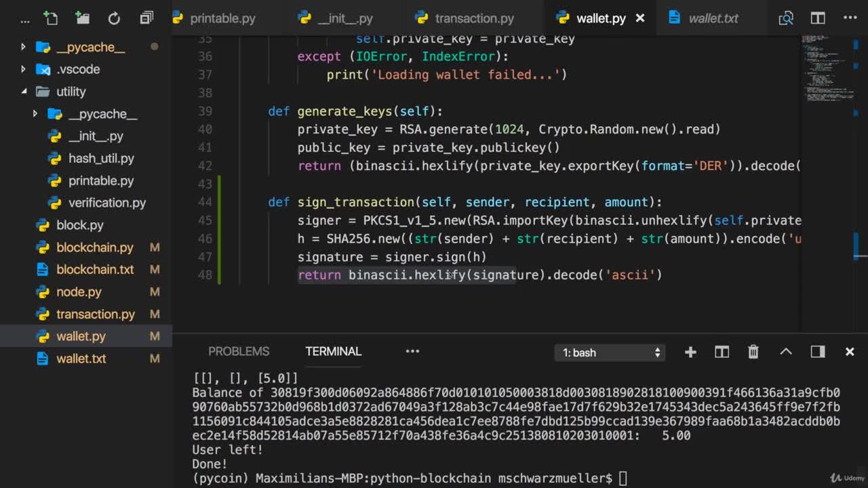This screenshot has height=488, width=868.
Task: Click the text file icon beside blockchain.txt
Action: pyautogui.click(x=43, y=270)
